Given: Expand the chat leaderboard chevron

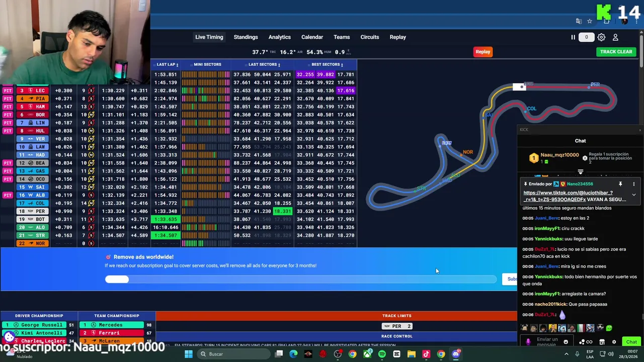Looking at the screenshot, I should pos(581,172).
